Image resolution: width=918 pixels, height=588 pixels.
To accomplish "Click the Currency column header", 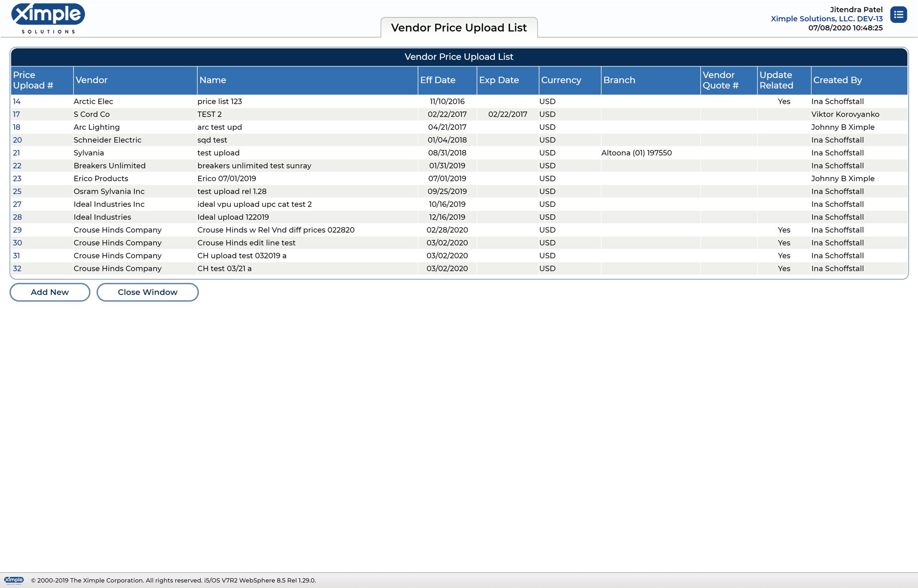I will tap(570, 80).
